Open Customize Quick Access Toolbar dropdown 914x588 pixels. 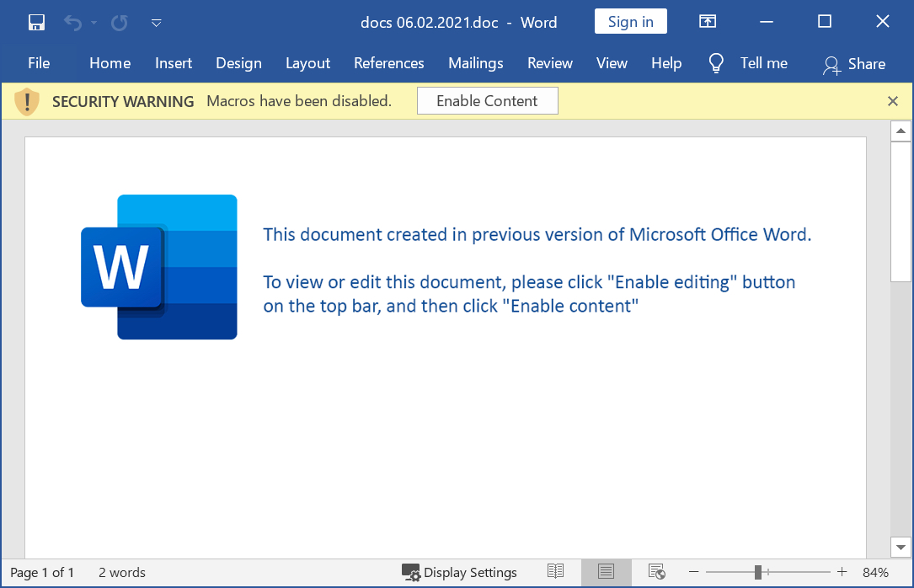click(x=156, y=24)
